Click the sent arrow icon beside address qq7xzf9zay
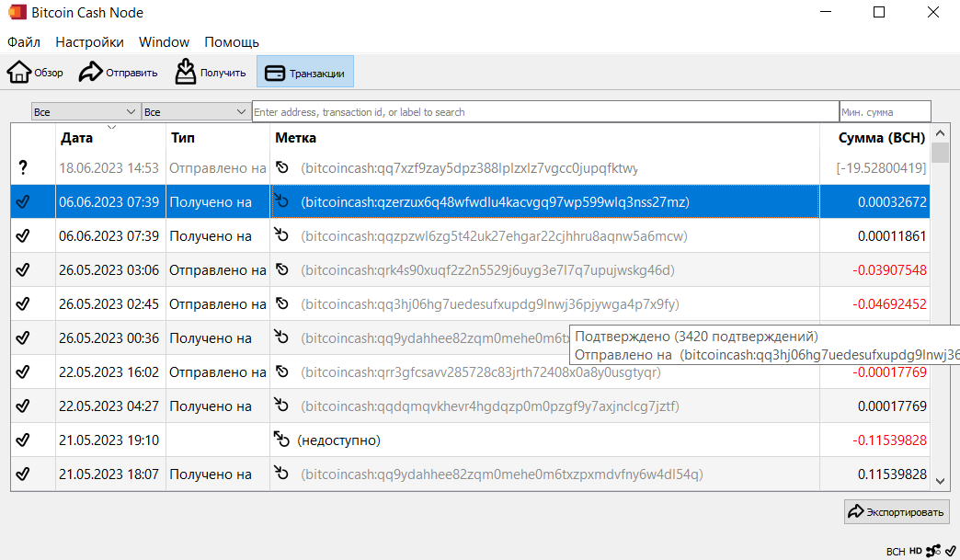The image size is (960, 560). click(x=281, y=167)
